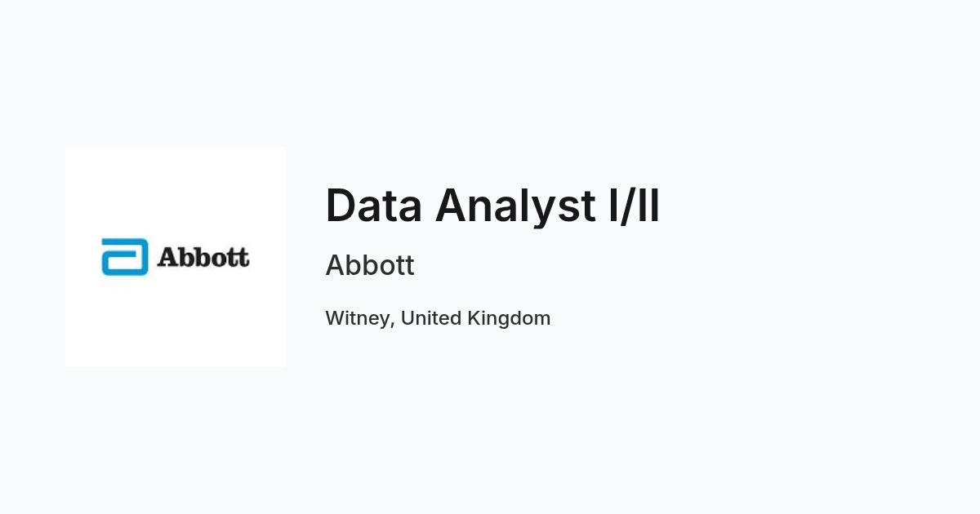Select the word 'Data' in the title

(374, 205)
